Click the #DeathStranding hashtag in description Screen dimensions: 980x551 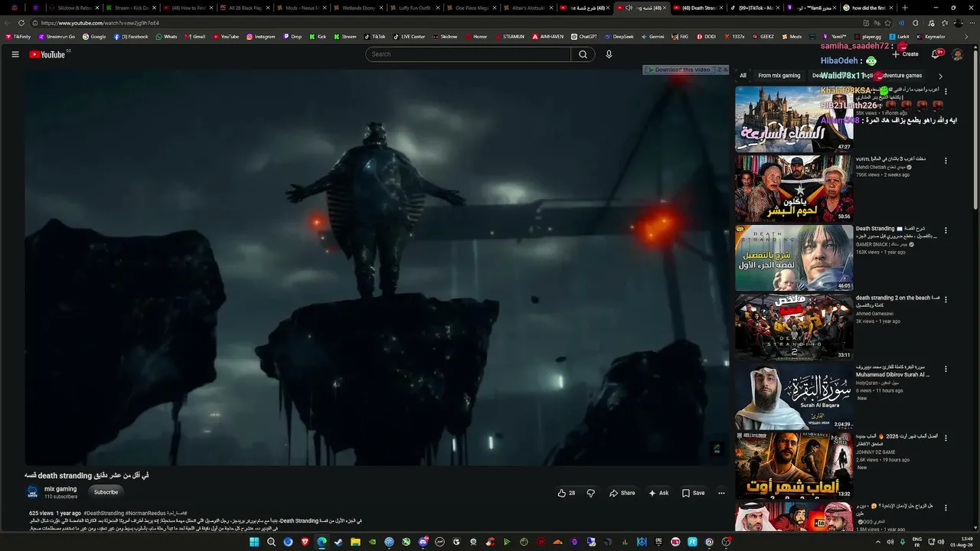[x=103, y=514]
